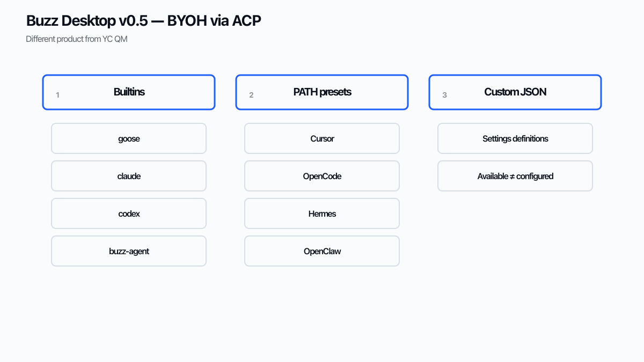Click the Available ≠ configured box

[515, 176]
